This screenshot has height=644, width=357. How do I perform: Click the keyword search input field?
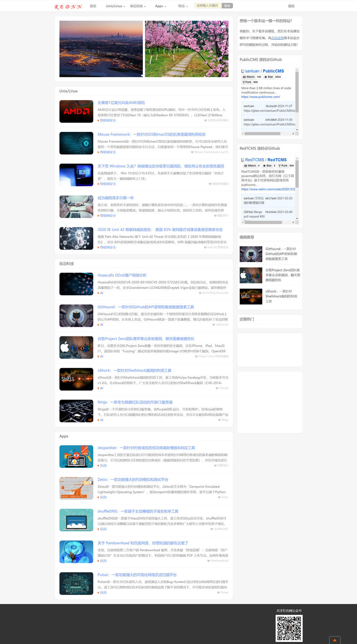(x=208, y=6)
